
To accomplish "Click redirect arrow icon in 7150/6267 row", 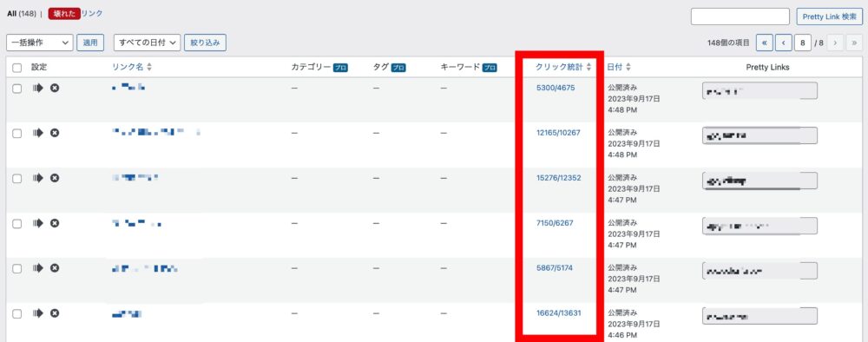I will (x=37, y=223).
